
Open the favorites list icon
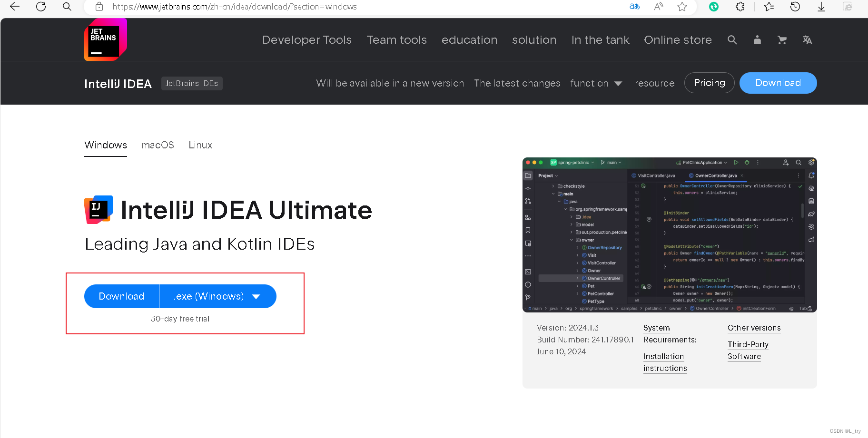[769, 7]
